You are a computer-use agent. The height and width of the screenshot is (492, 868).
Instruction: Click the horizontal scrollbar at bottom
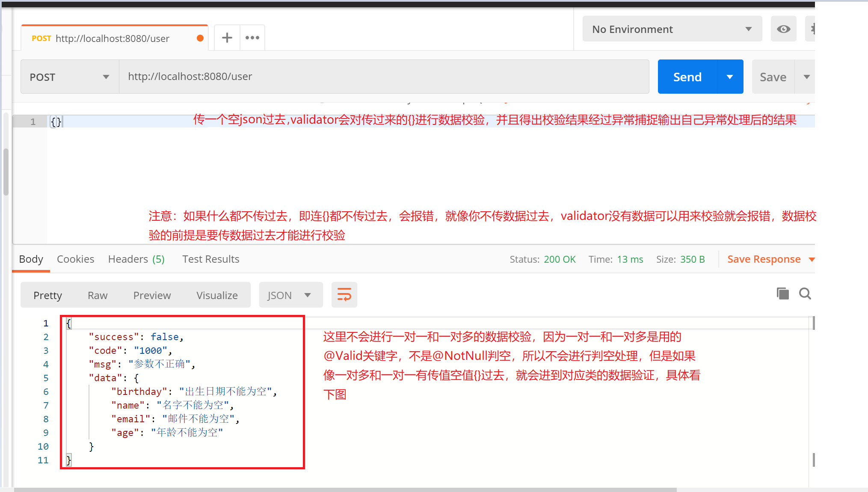345,489
